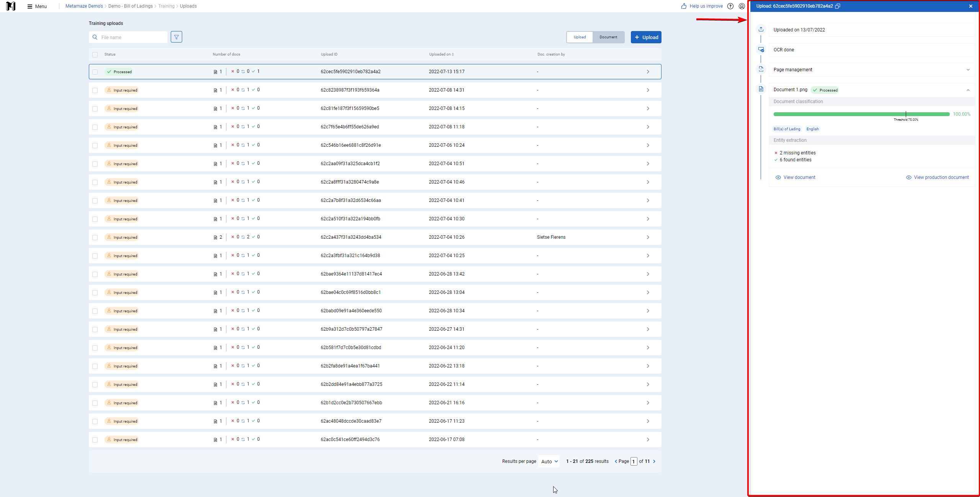Click the sort arrows on Uploaded on column
The height and width of the screenshot is (497, 980).
coord(453,54)
